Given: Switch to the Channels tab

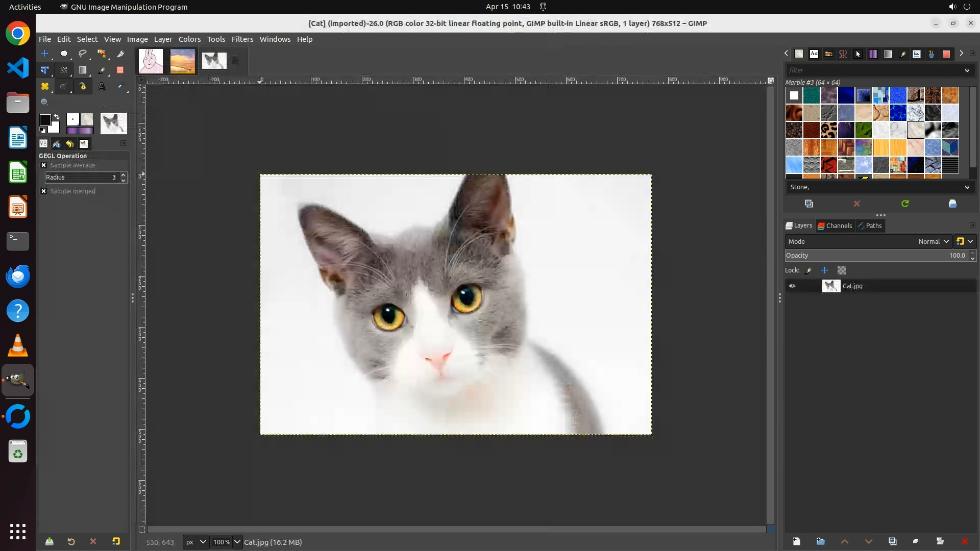Looking at the screenshot, I should 835,226.
